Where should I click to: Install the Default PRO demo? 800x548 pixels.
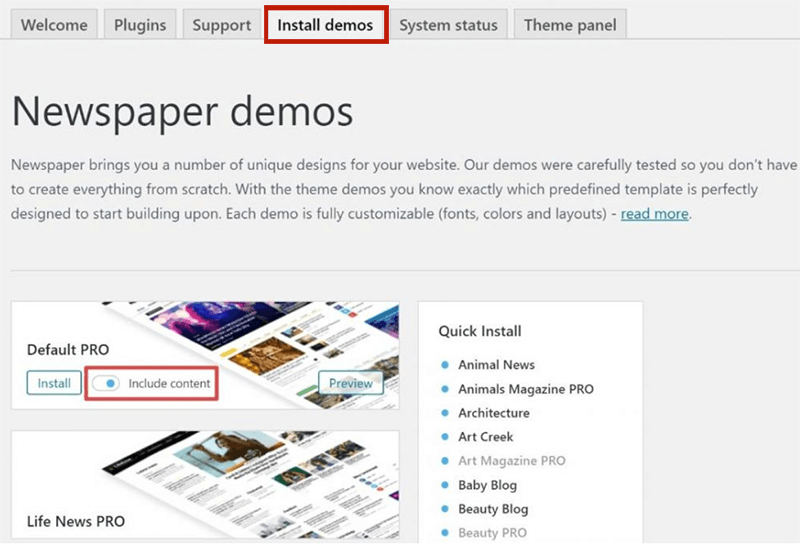pyautogui.click(x=54, y=383)
